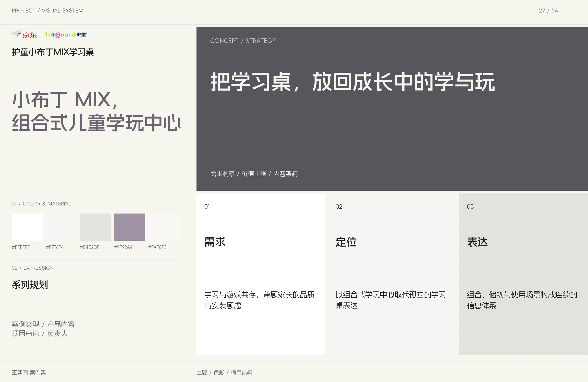Click the #E4E2DF hex code label
Image resolution: width=588 pixels, height=382 pixels.
tap(89, 247)
